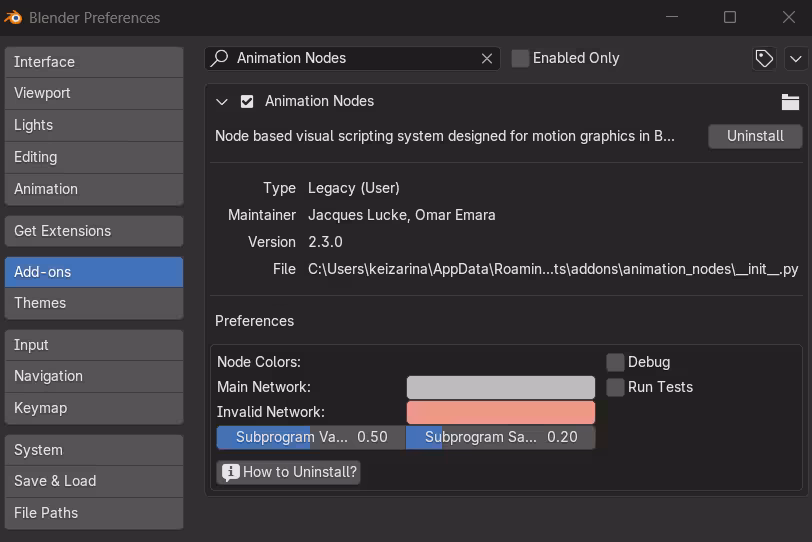Click the Blender logo in the title bar
The image size is (812, 542).
pos(13,18)
